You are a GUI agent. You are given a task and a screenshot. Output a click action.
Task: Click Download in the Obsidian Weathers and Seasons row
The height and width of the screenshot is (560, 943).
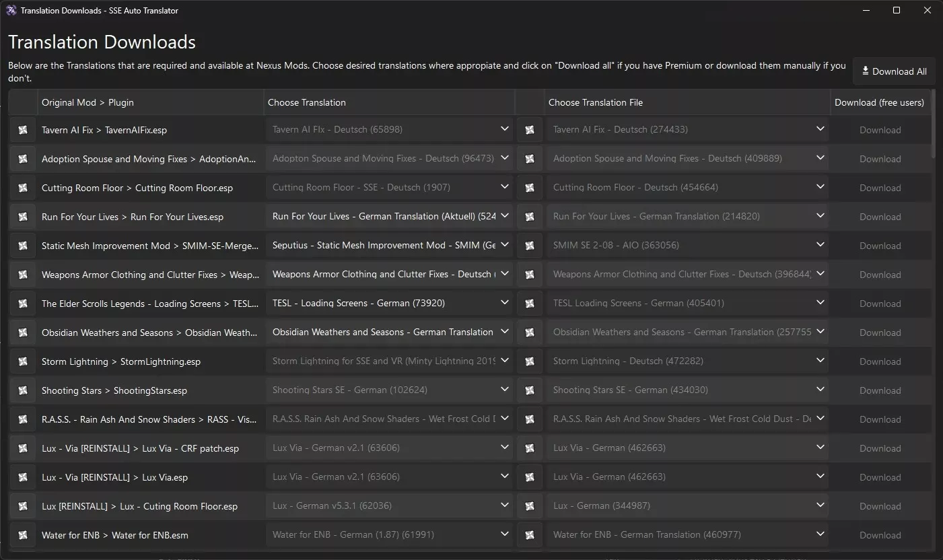coord(880,332)
